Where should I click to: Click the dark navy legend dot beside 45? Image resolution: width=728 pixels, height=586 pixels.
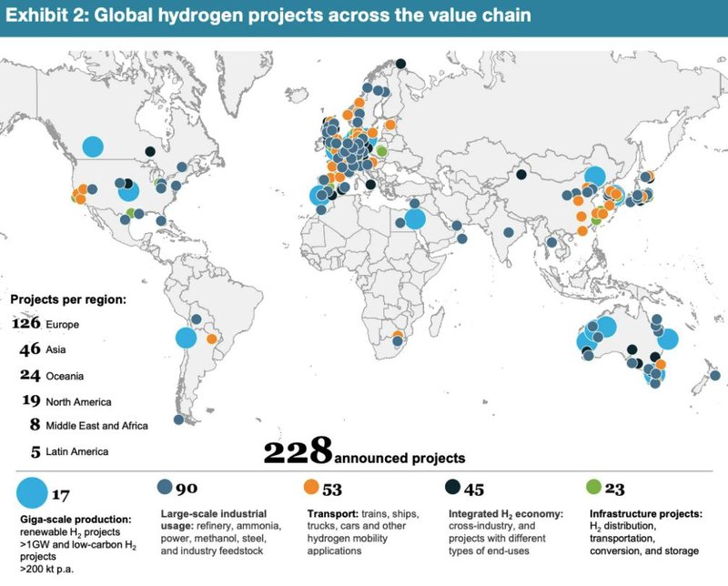click(x=452, y=487)
